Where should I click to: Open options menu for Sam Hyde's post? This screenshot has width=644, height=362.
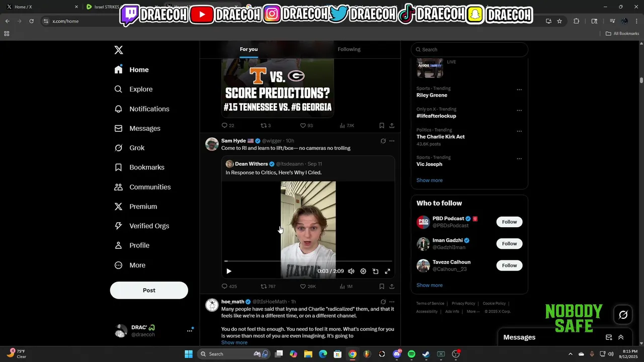(x=392, y=141)
